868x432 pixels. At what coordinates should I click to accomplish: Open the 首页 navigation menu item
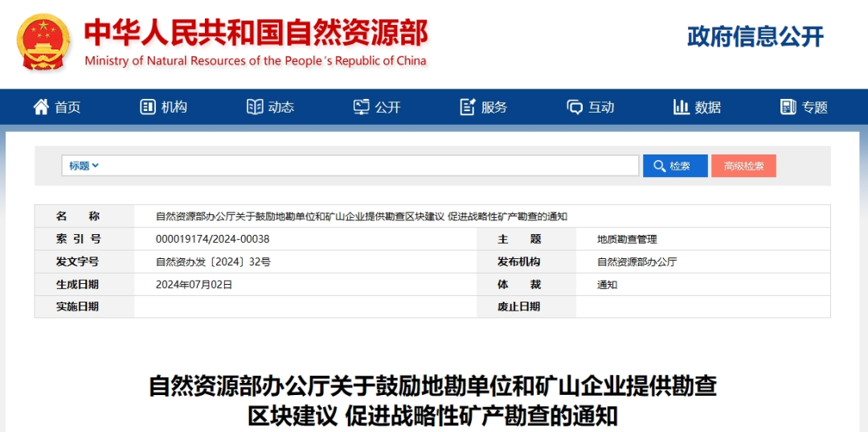click(x=68, y=107)
